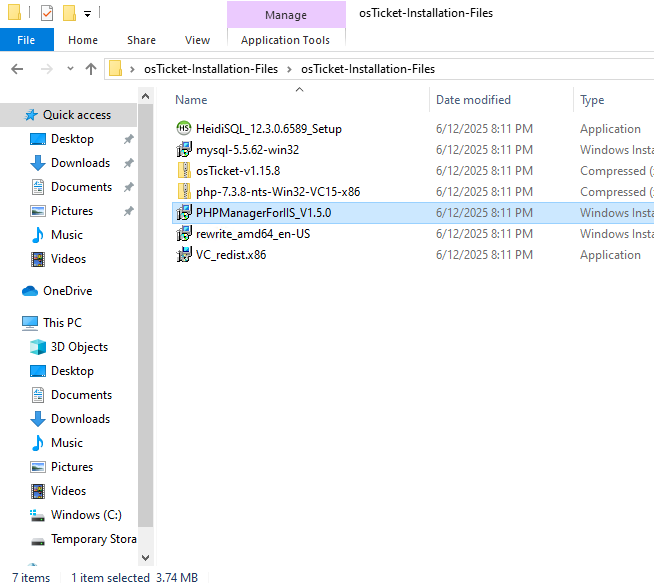Select file name PHPManagerForIIS_V1.5.0

(264, 213)
